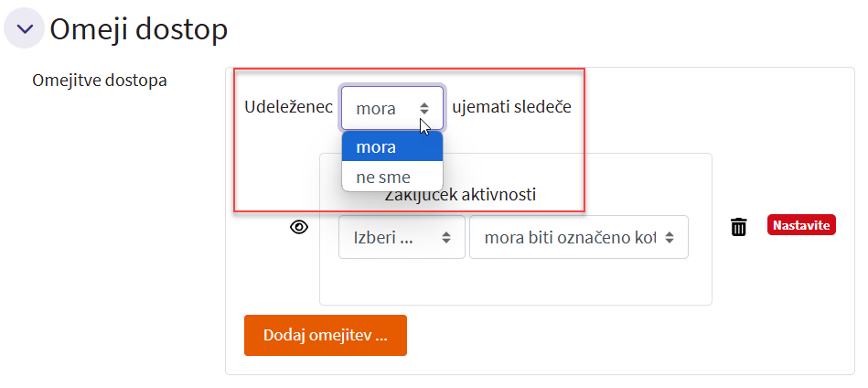Image resolution: width=868 pixels, height=388 pixels.
Task: Click the ujemati sledeče text
Action: point(511,107)
